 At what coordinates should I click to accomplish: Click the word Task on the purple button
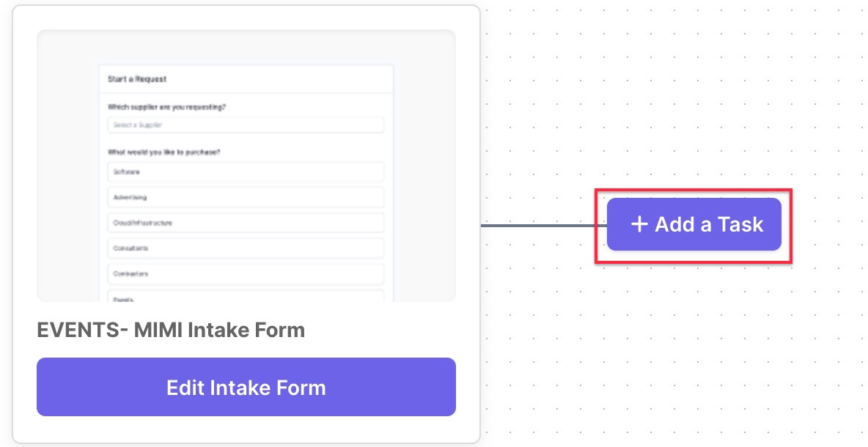pyautogui.click(x=740, y=224)
